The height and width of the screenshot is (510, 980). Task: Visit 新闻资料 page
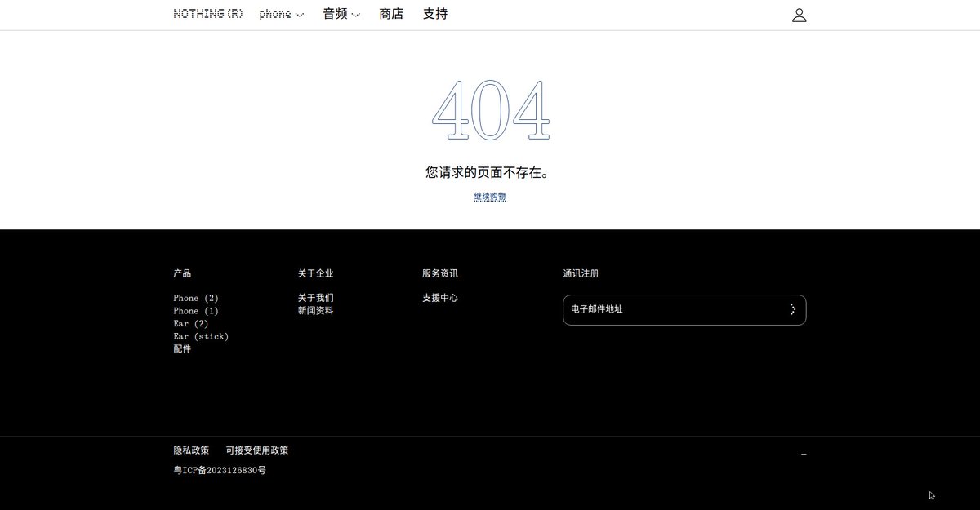316,311
